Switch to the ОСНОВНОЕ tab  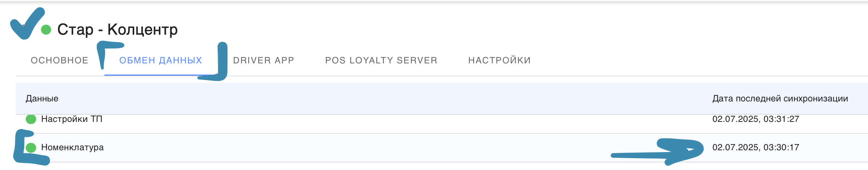click(60, 60)
